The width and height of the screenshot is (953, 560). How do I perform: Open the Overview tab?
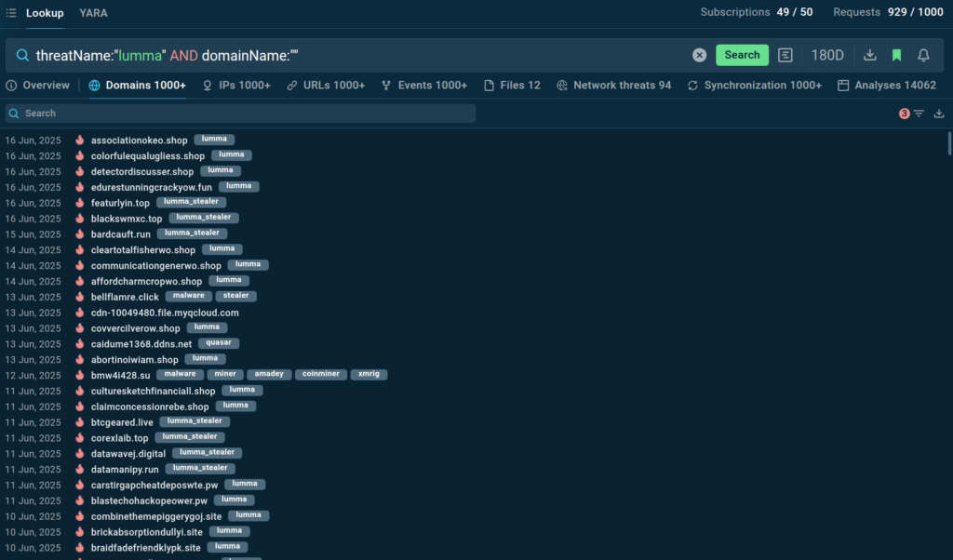pos(38,86)
